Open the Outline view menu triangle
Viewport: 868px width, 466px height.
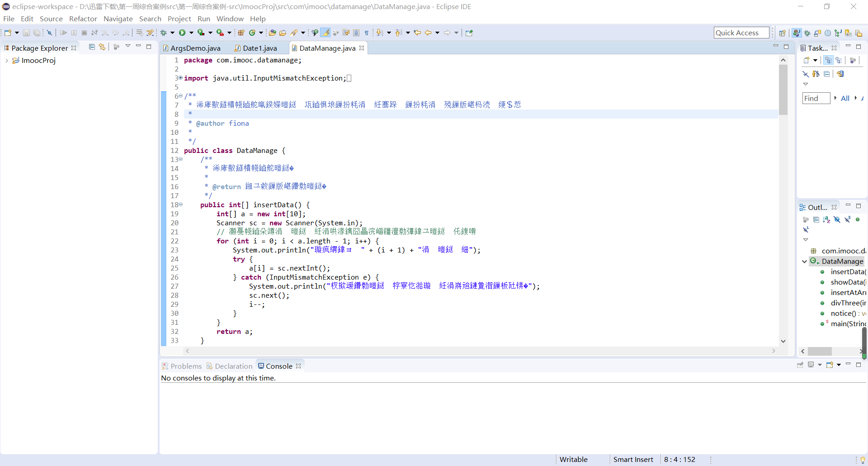pos(806,240)
